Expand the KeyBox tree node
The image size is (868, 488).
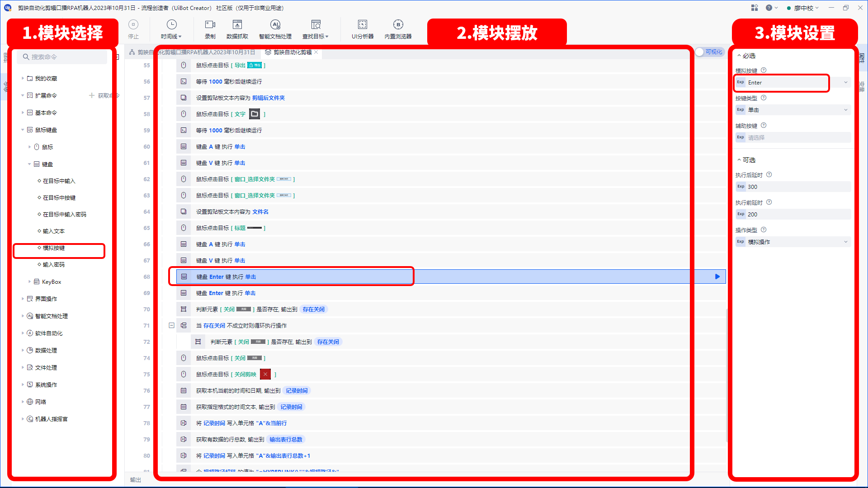click(x=29, y=282)
